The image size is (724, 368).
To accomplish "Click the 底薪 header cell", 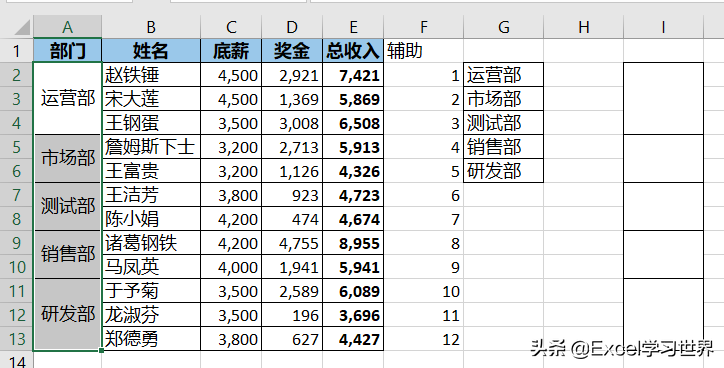I will (x=231, y=50).
